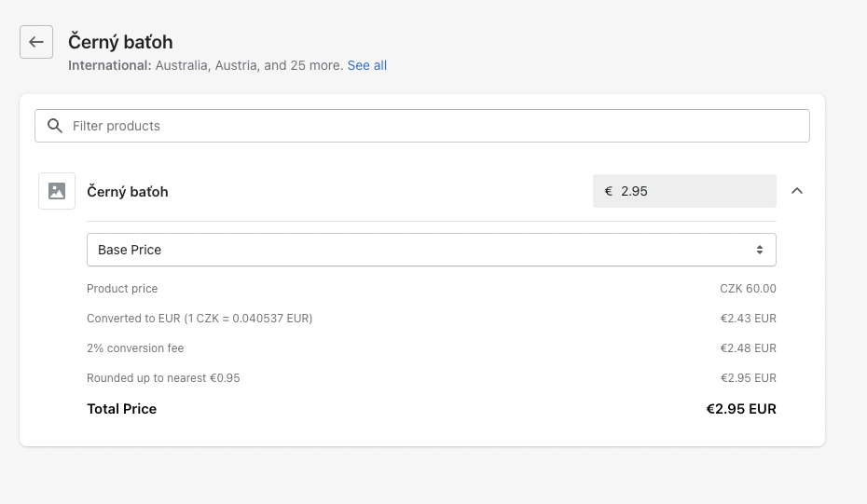Image resolution: width=867 pixels, height=504 pixels.
Task: Click the Converted to EUR exchange rate line
Action: [200, 319]
